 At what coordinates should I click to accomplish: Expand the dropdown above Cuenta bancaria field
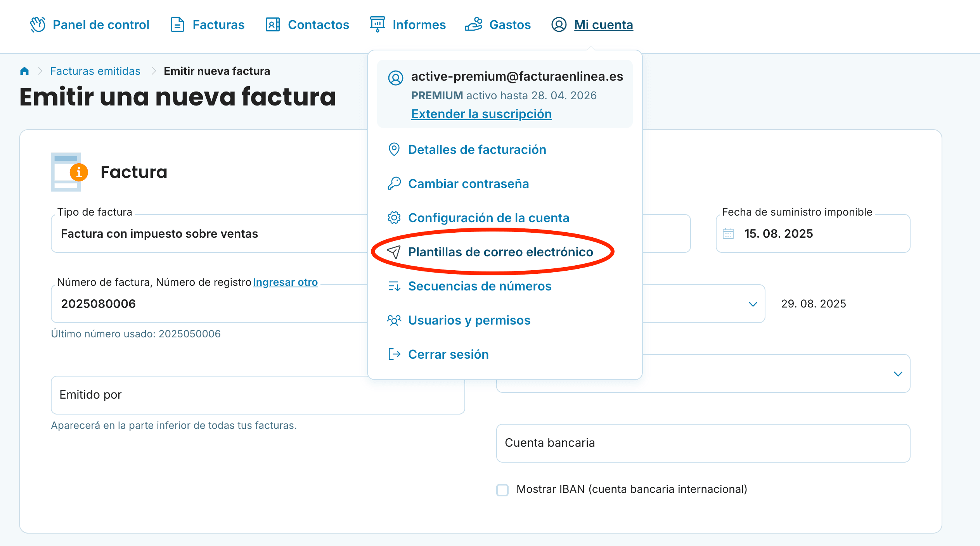coord(898,374)
